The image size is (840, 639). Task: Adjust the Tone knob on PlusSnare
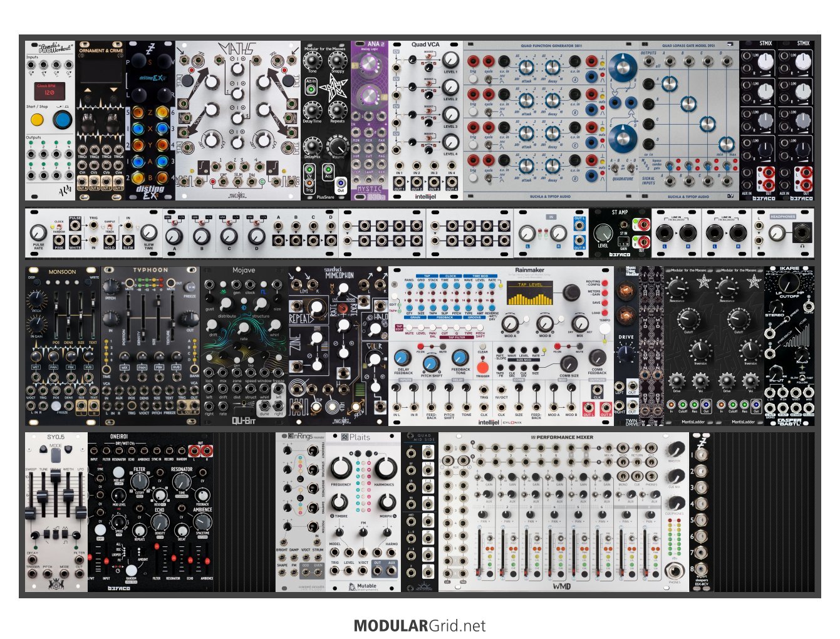[312, 60]
